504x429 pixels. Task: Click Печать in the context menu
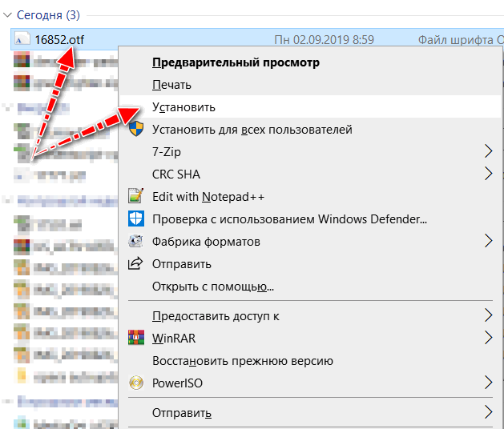pos(171,84)
